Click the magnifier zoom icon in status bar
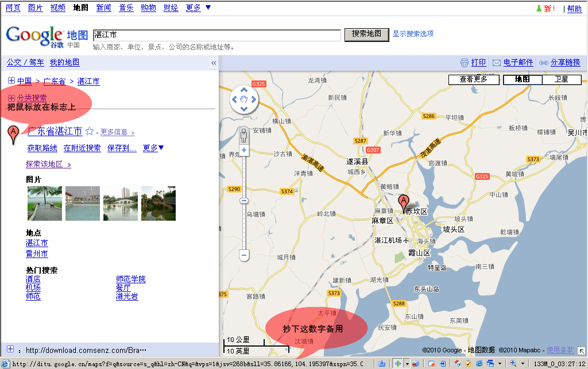 tap(513, 363)
